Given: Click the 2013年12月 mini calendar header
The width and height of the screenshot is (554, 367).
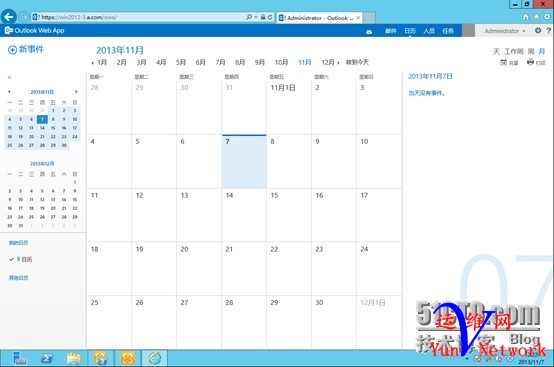Looking at the screenshot, I should [42, 164].
